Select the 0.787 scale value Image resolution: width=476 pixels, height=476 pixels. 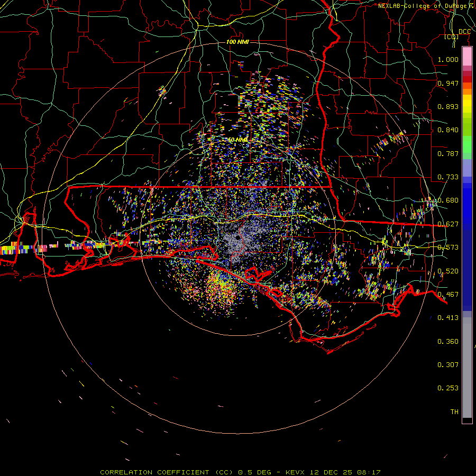point(448,153)
